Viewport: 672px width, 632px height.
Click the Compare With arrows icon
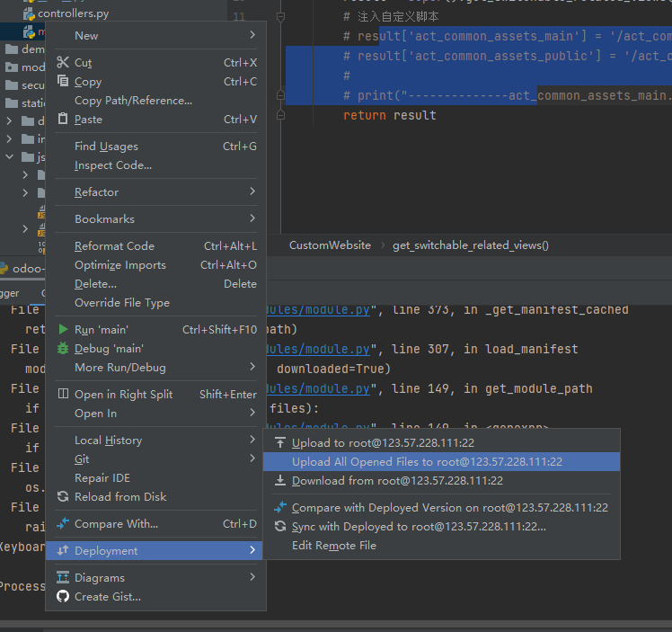click(x=63, y=524)
